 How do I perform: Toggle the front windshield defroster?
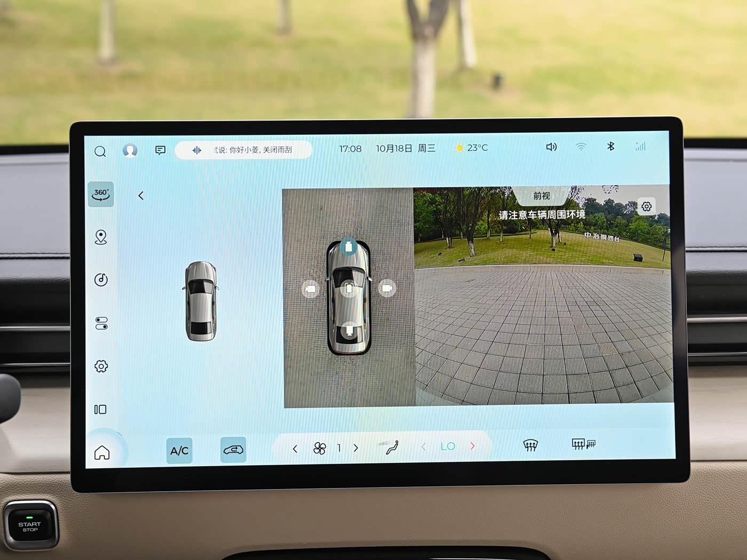530,445
